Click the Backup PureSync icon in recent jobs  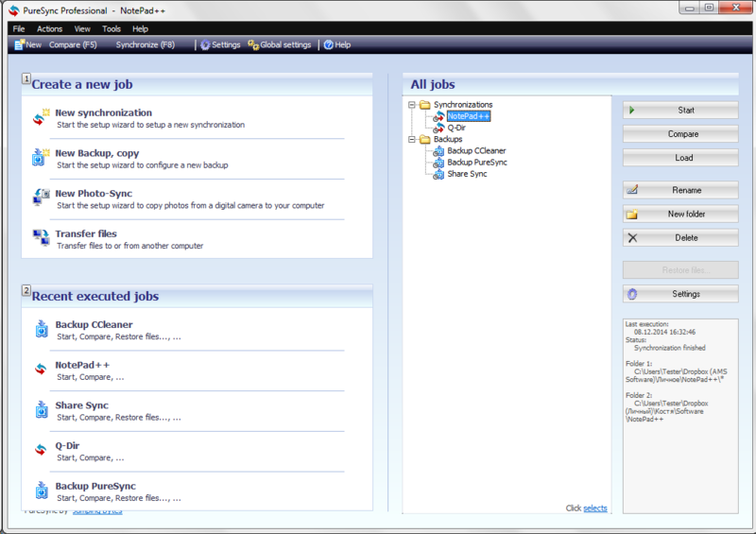click(x=42, y=491)
